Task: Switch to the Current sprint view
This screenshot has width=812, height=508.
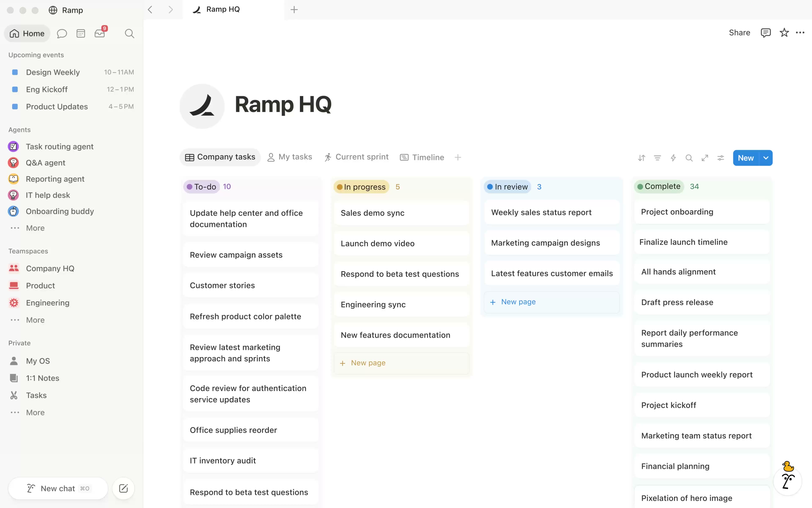Action: 356,157
